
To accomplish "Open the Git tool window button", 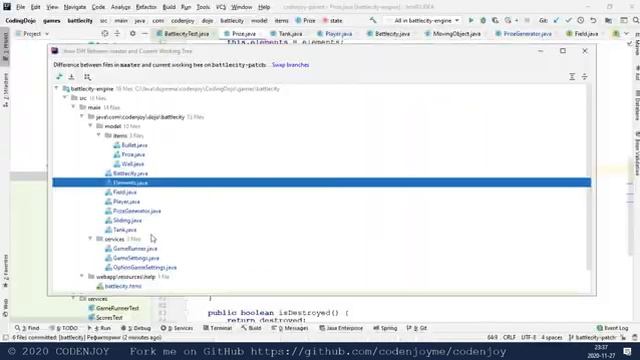I will pyautogui.click(x=417, y=328).
